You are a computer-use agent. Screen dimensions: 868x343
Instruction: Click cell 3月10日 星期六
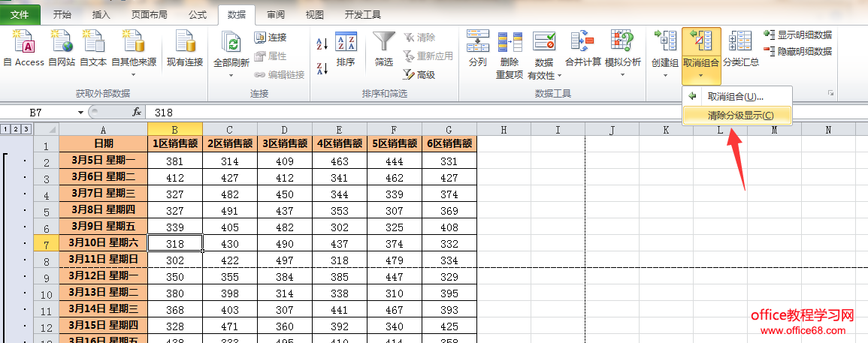tap(104, 243)
